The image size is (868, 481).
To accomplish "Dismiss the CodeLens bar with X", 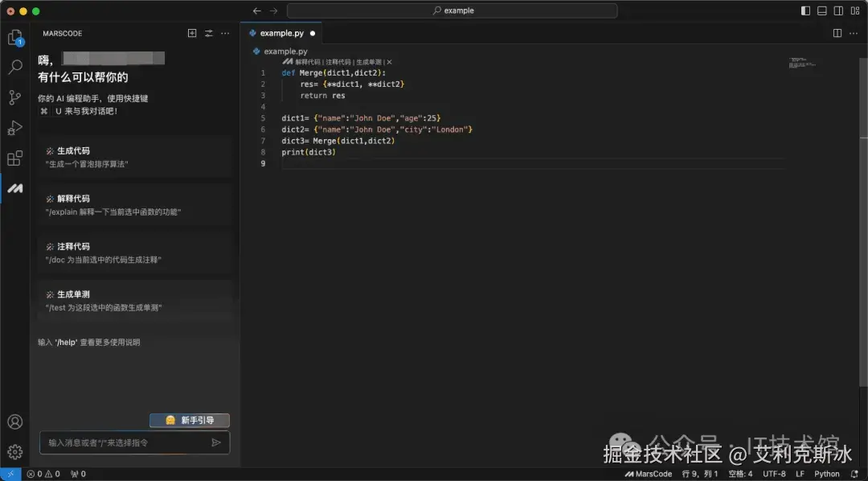I will 389,62.
